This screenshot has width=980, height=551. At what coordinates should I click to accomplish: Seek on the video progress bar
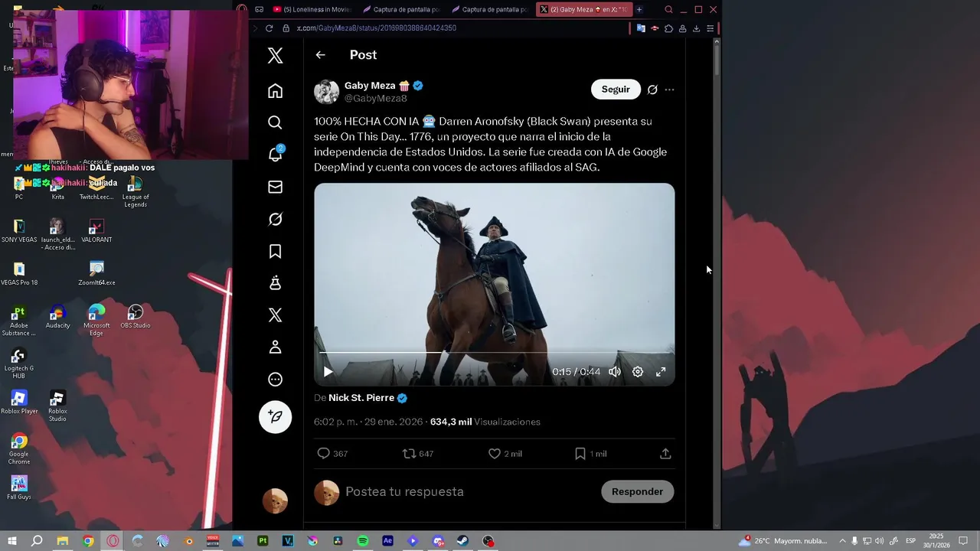click(495, 353)
